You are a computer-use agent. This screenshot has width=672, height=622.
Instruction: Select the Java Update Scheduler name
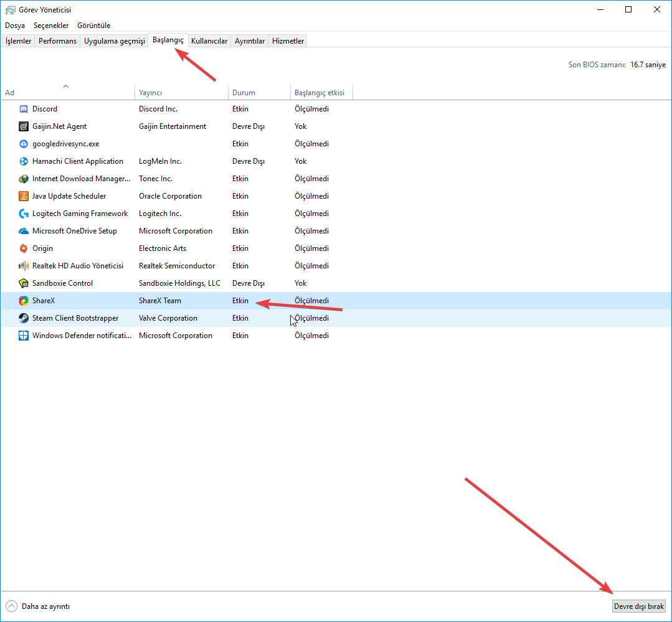coord(69,196)
